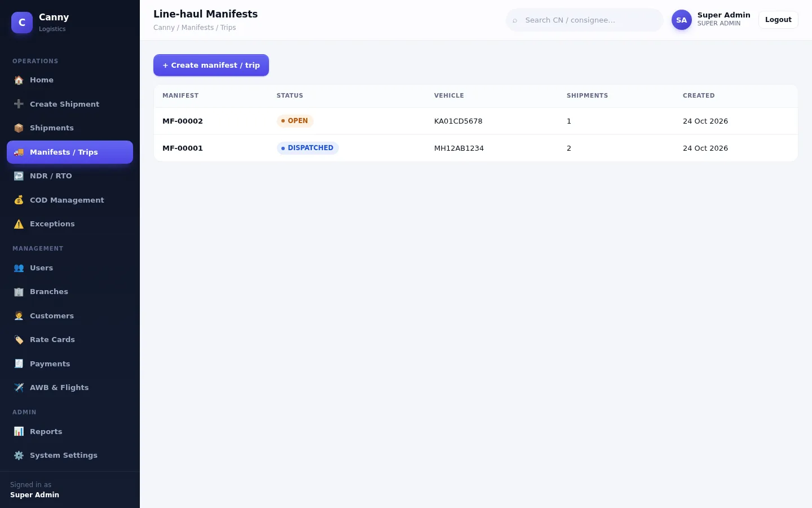Click the DISPATCHED status badge
The height and width of the screenshot is (508, 812).
pos(307,148)
